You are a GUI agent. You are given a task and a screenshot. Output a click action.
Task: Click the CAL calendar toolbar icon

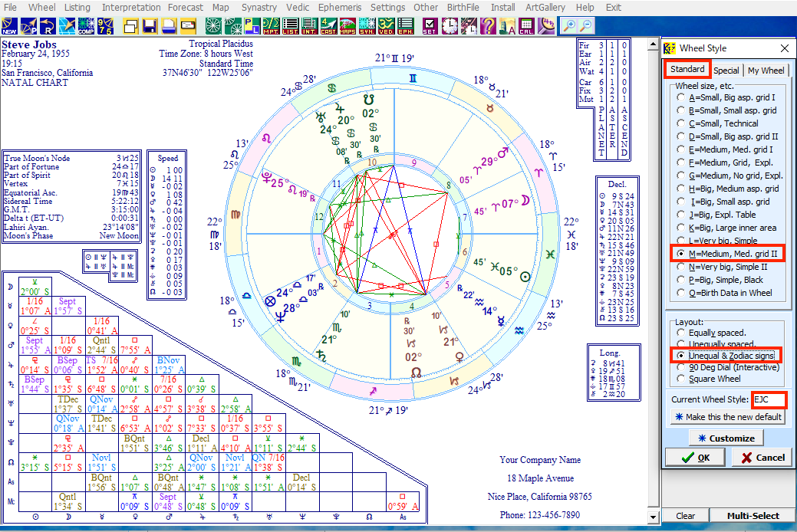point(526,26)
